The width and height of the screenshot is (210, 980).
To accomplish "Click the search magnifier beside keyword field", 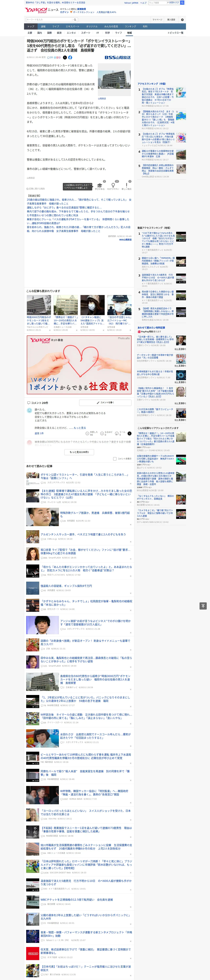I will pos(75,20).
